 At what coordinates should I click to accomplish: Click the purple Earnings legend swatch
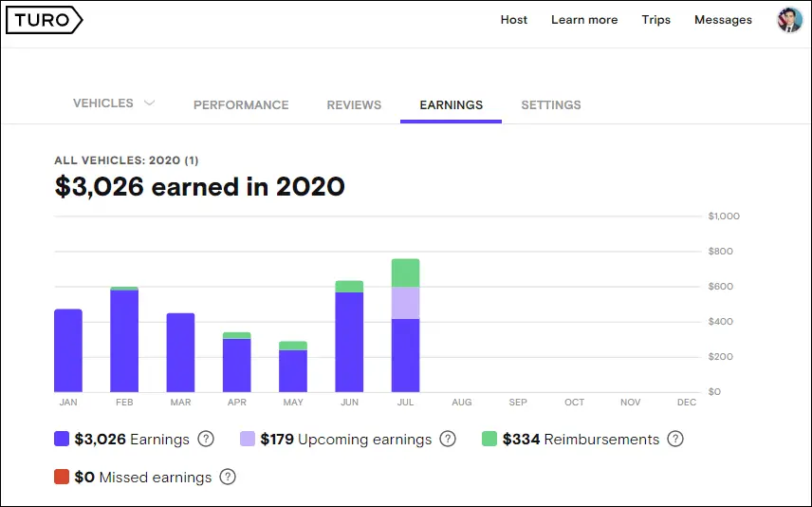62,439
